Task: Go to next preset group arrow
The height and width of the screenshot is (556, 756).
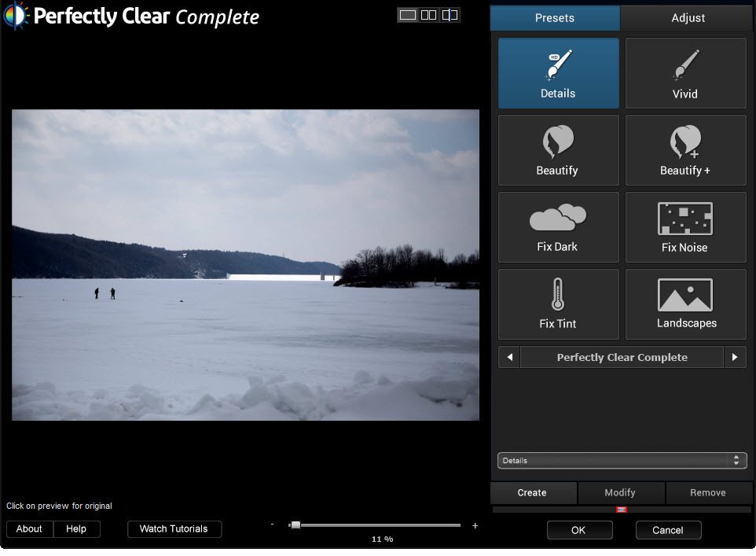Action: click(735, 357)
